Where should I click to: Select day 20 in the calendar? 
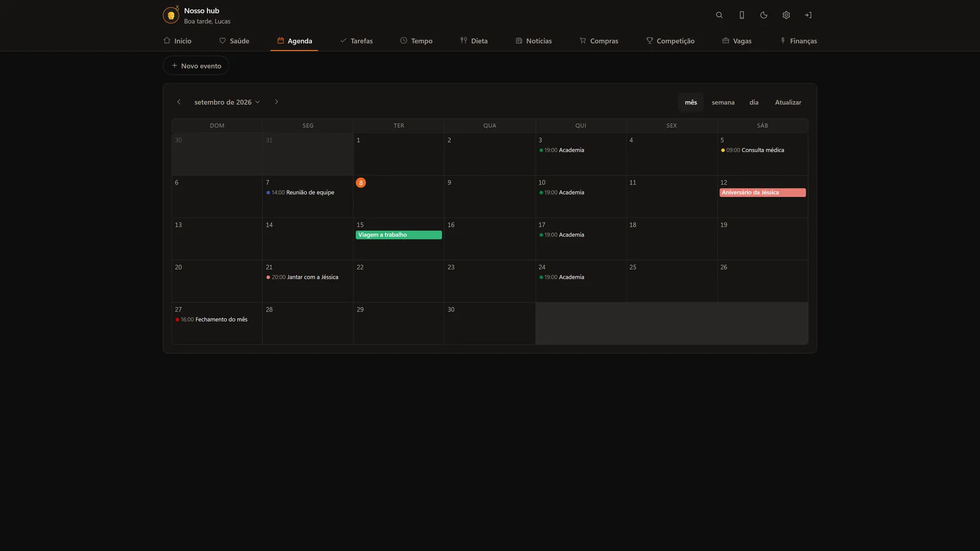click(x=217, y=281)
